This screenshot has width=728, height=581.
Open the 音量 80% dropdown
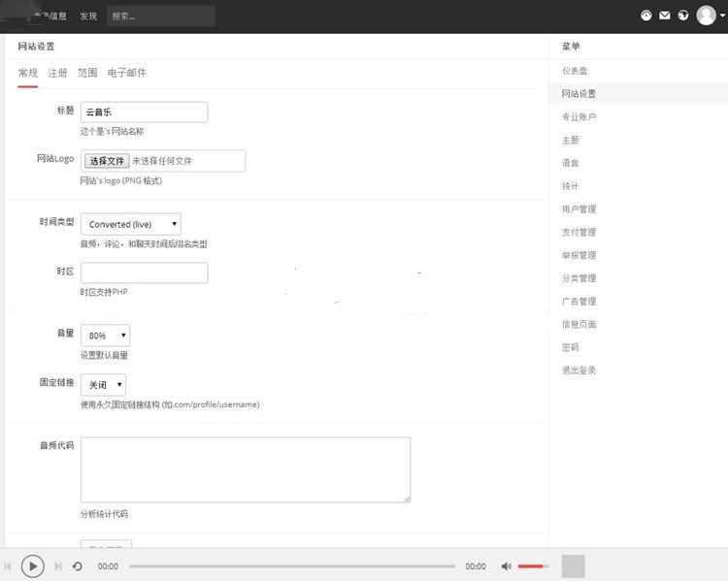click(x=105, y=336)
